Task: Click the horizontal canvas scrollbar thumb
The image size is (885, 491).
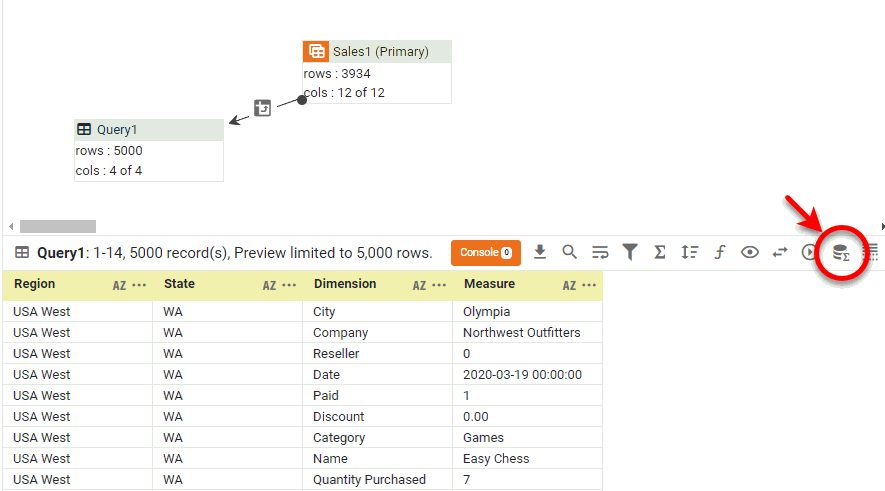Action: point(58,227)
